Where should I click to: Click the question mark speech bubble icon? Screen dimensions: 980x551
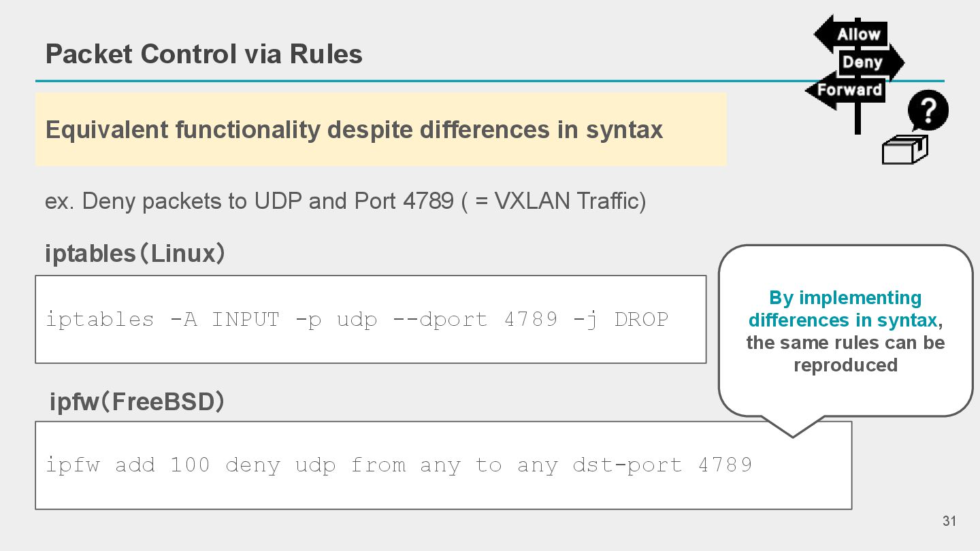(928, 111)
